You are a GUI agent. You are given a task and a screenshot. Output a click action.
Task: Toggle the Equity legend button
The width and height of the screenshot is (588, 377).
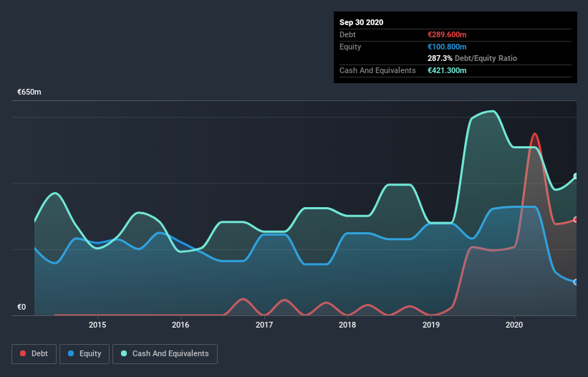pos(85,354)
